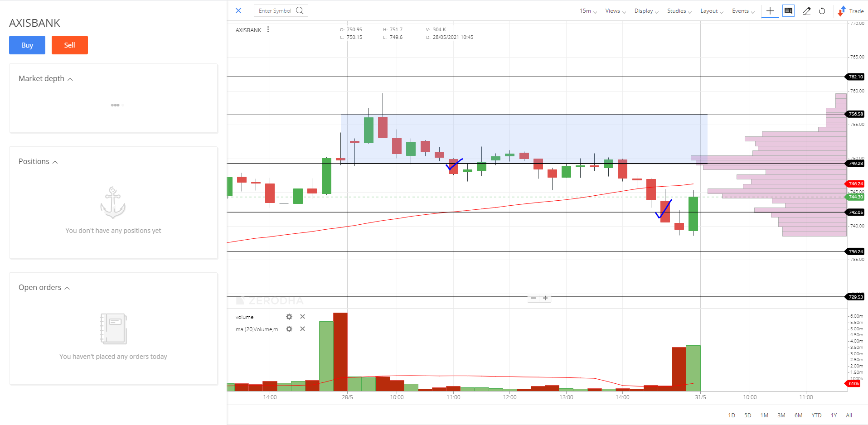Click the 762.10 horizontal line price label
This screenshot has height=425, width=868.
pyautogui.click(x=855, y=77)
